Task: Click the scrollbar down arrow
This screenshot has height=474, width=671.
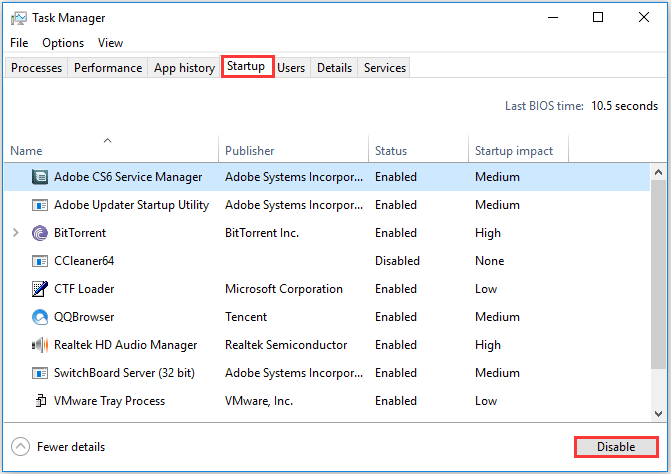Action: 658,414
